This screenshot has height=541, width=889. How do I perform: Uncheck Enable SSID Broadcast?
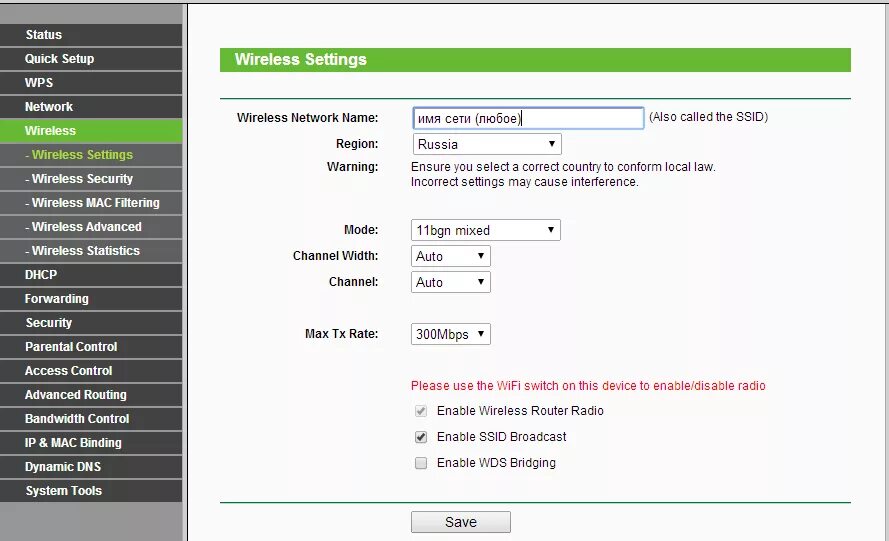pyautogui.click(x=421, y=437)
